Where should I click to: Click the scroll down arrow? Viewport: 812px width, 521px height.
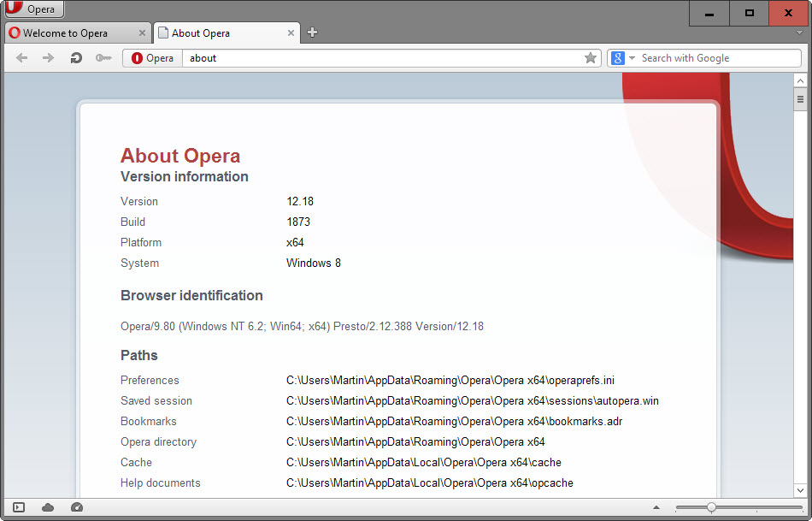[800, 490]
